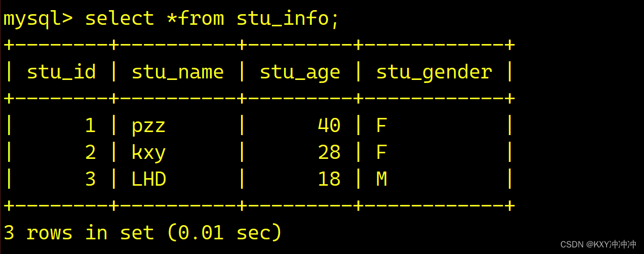Click the age value 18
This screenshot has width=644, height=254.
(x=329, y=179)
